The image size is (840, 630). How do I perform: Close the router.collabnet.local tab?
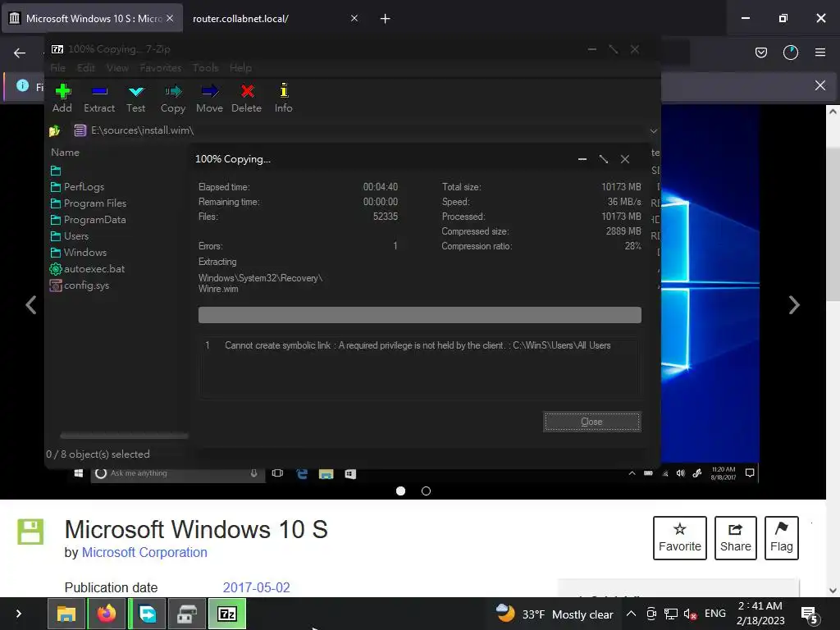[x=354, y=19]
